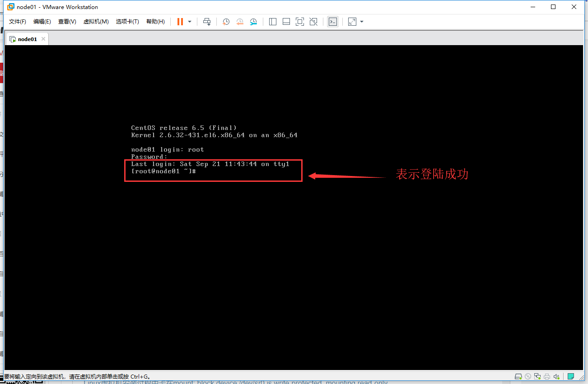
Task: Click the kernel version line in console
Action: (x=214, y=135)
